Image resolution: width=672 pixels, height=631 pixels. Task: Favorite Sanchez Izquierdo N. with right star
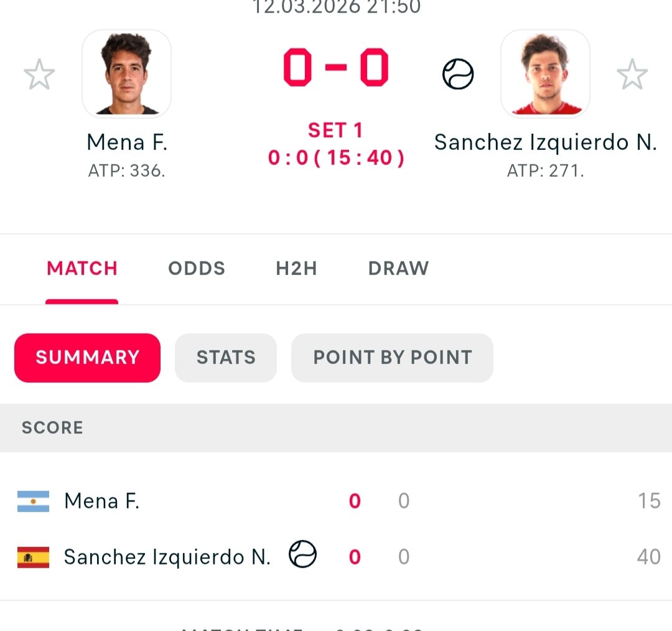pyautogui.click(x=632, y=75)
